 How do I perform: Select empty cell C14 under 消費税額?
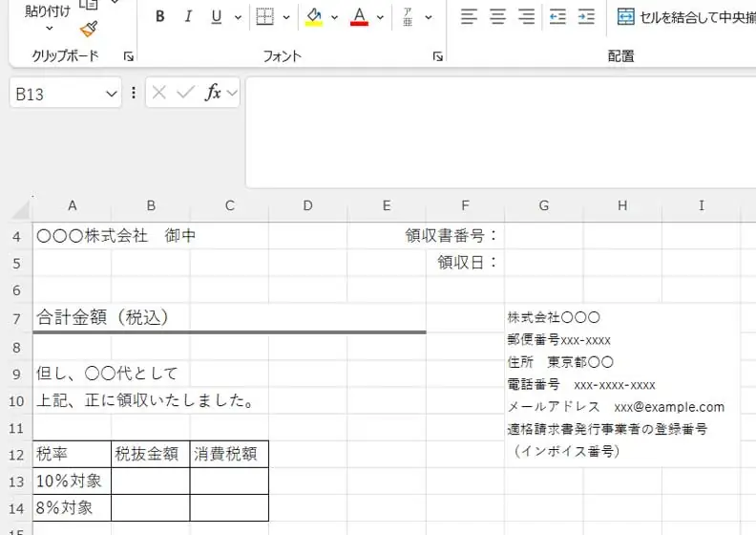pos(229,507)
